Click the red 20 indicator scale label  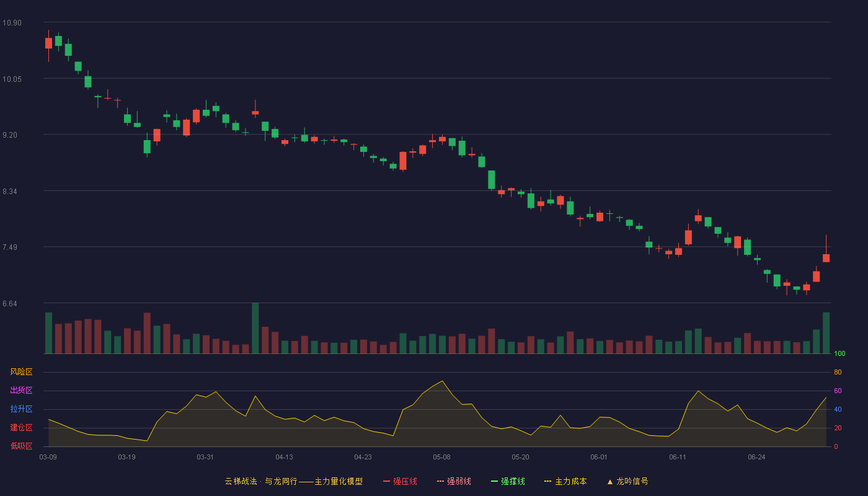(838, 428)
